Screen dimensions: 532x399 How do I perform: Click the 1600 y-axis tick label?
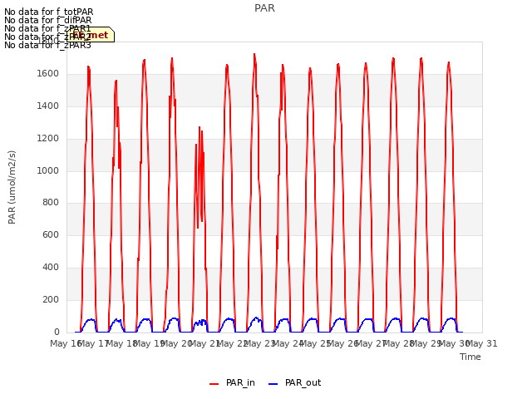(48, 74)
